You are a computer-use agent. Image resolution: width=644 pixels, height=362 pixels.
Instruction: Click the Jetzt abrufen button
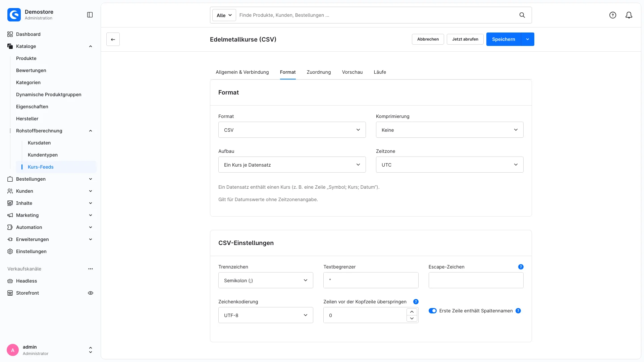tap(465, 39)
